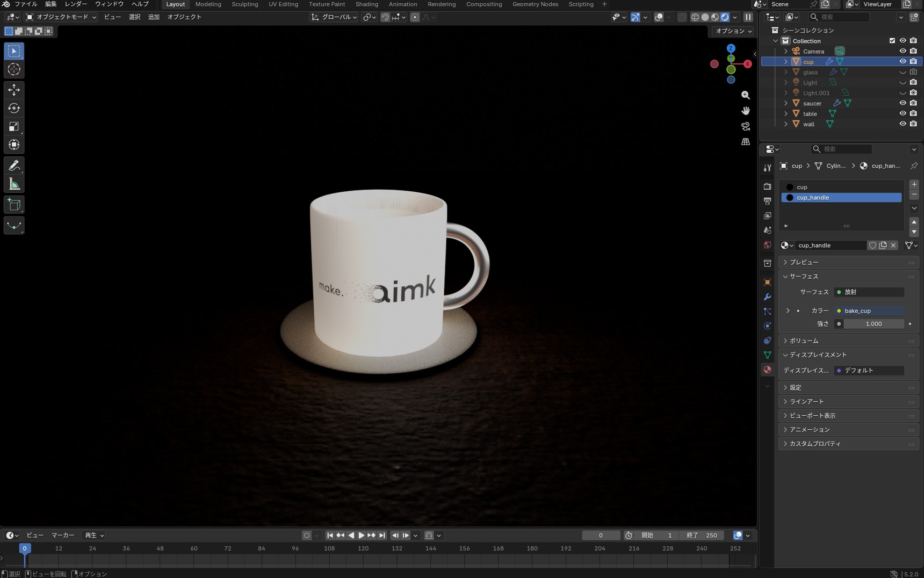Screen dimensions: 924x578
Task: Click the bake_cup color field
Action: (x=869, y=311)
